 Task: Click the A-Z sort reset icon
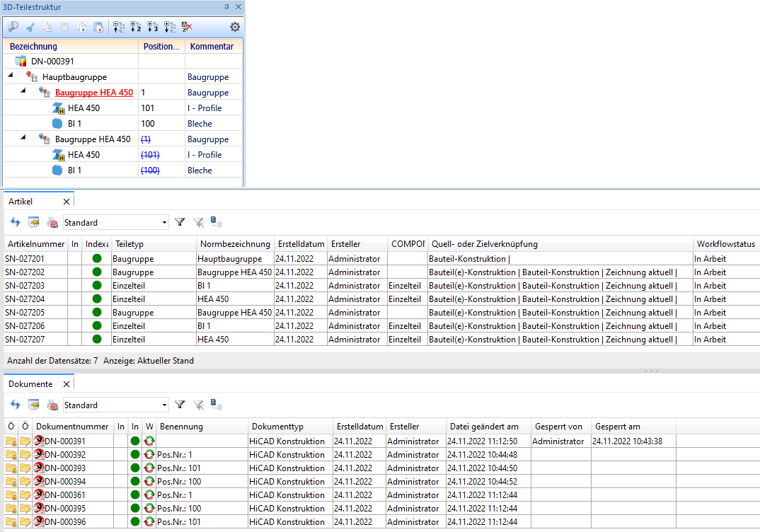pyautogui.click(x=187, y=27)
